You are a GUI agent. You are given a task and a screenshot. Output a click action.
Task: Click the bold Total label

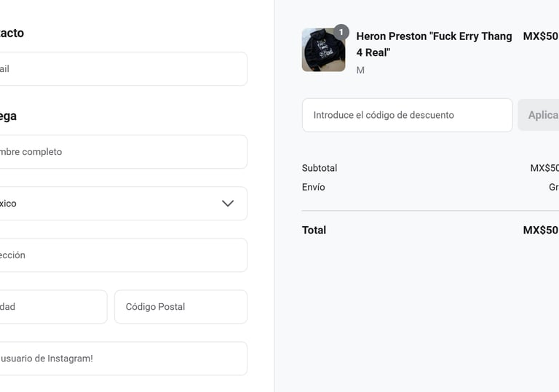click(314, 231)
